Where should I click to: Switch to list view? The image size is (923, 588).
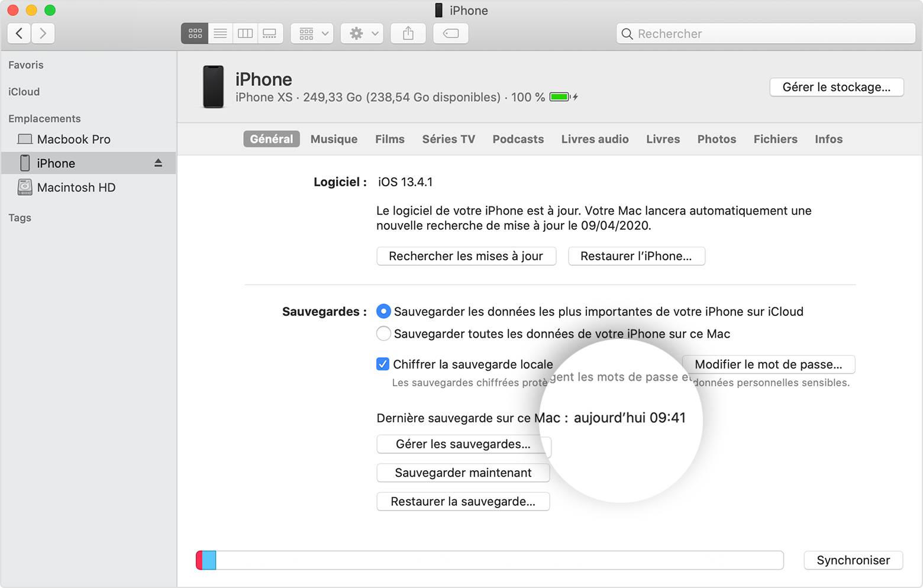(x=220, y=34)
